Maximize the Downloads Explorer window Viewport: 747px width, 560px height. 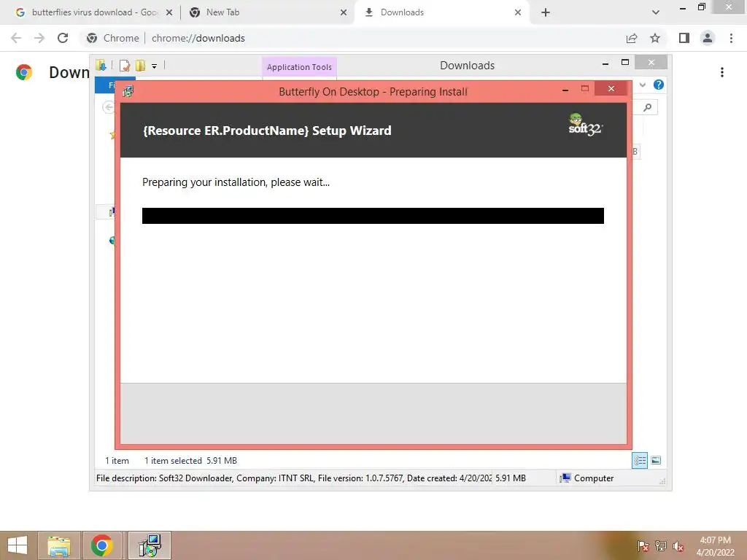(625, 63)
